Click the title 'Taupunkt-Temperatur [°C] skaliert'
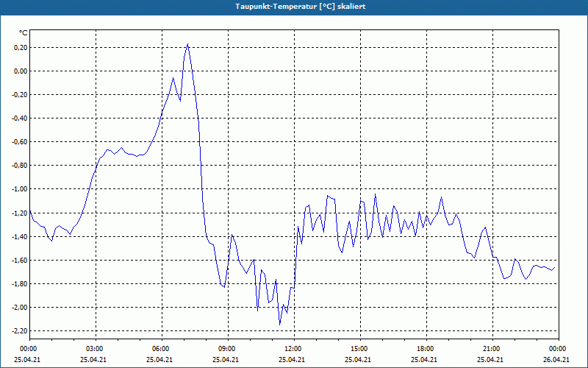The width and height of the screenshot is (588, 368). point(301,7)
